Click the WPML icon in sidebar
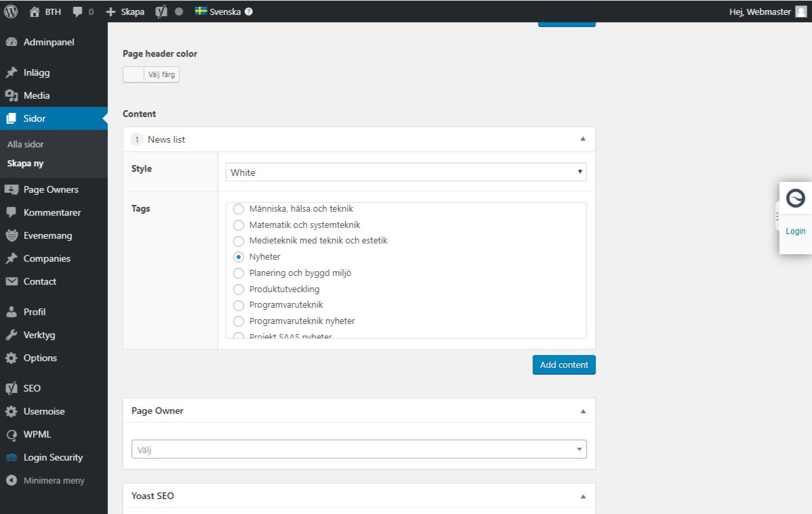This screenshot has width=812, height=514. click(12, 434)
